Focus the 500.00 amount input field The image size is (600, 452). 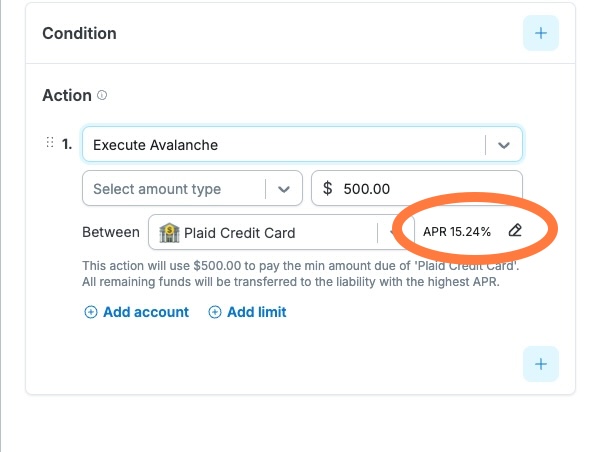click(417, 188)
